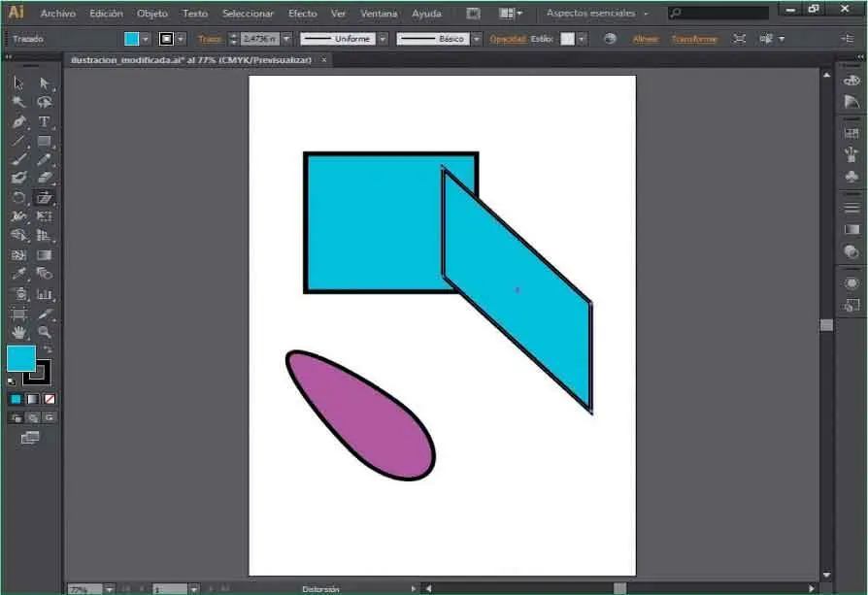This screenshot has width=868, height=595.
Task: Open the Uniform width profile dropdown
Action: click(x=383, y=39)
